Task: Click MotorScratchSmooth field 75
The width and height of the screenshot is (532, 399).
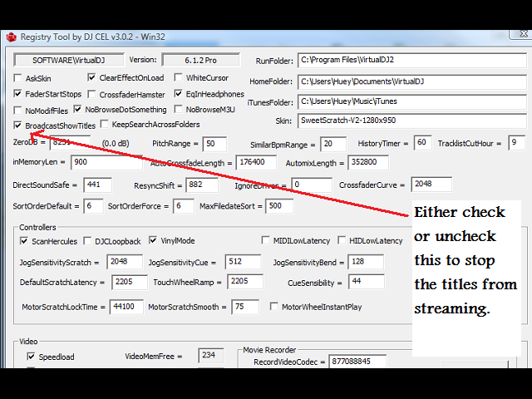Action: [x=245, y=307]
